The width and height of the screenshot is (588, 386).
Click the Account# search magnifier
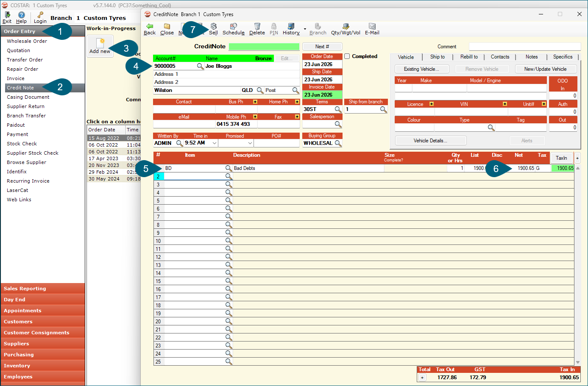[x=201, y=66]
